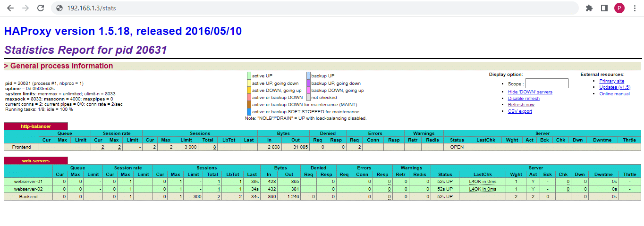Click the active DOWN, going up swatch
Viewport: 644px width, 226px height.
(x=249, y=90)
